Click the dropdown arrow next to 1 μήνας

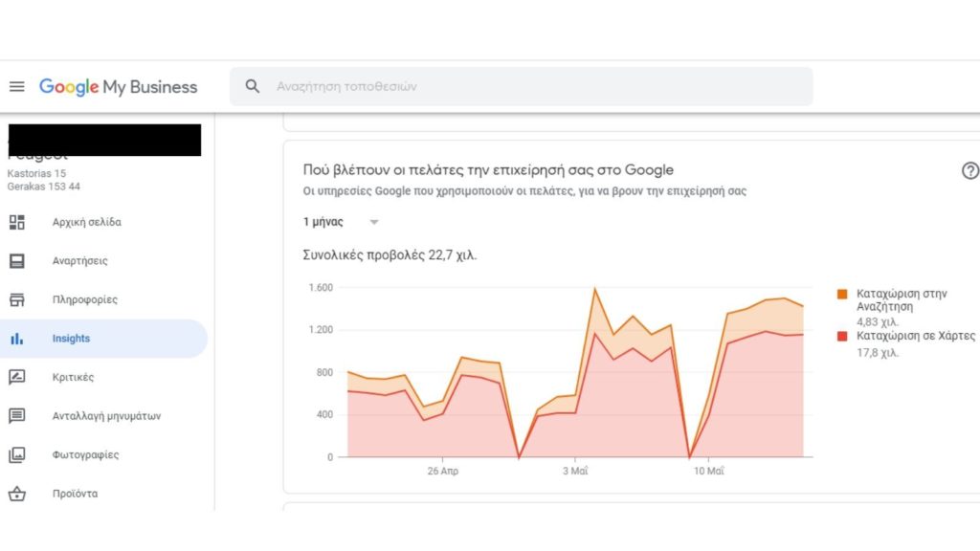point(373,221)
